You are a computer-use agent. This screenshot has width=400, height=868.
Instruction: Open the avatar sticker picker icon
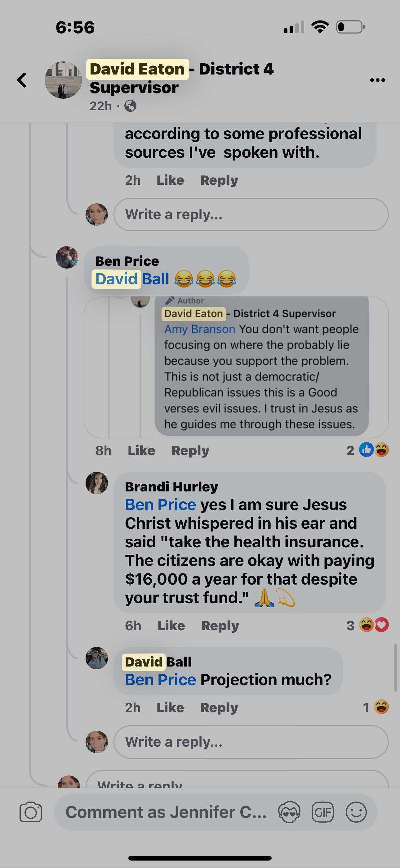pyautogui.click(x=289, y=812)
